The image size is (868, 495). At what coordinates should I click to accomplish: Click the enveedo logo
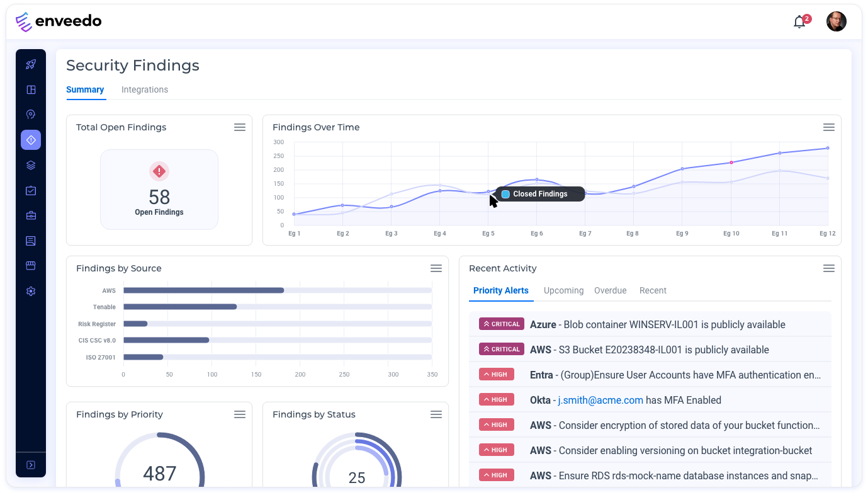(x=59, y=21)
